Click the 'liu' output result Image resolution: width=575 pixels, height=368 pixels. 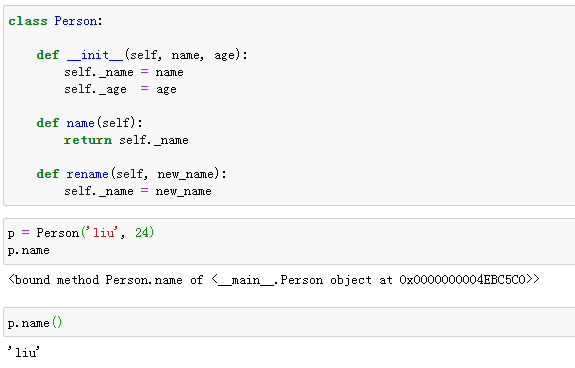click(23, 353)
